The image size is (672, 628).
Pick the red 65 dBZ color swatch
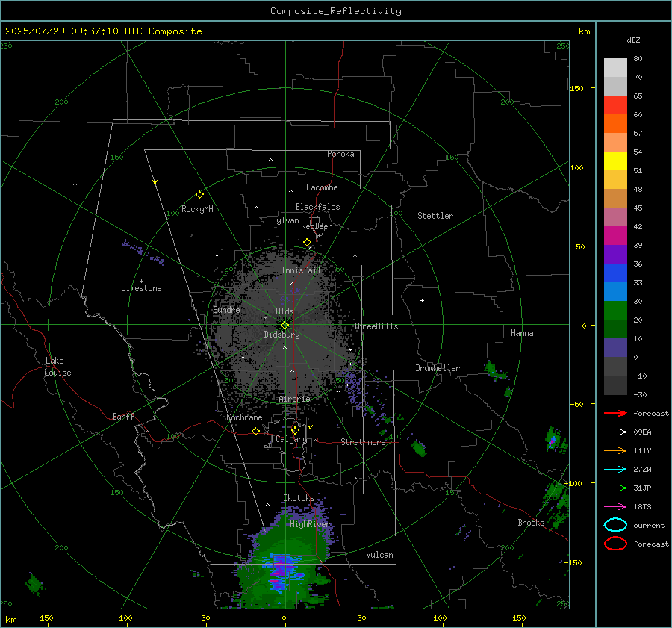(615, 105)
